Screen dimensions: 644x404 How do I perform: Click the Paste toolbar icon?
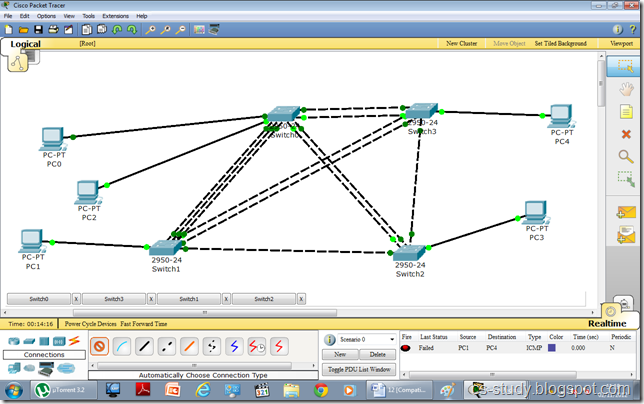click(102, 30)
